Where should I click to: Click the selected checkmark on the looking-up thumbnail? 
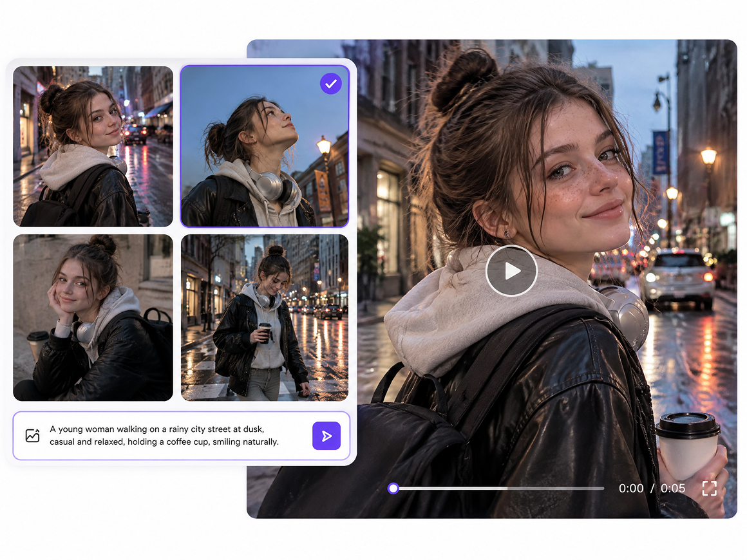click(x=330, y=84)
